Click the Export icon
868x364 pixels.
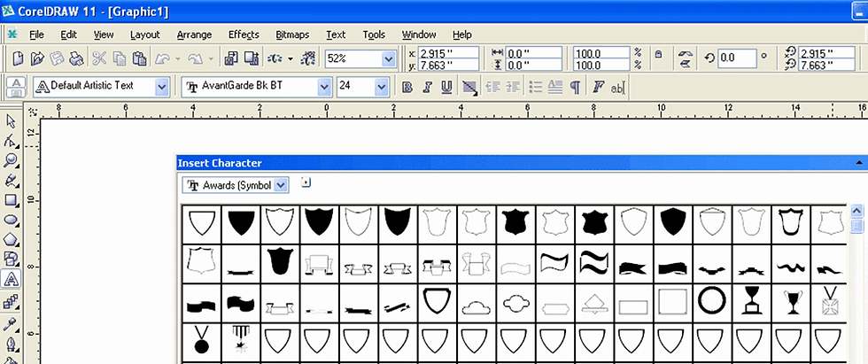[252, 58]
